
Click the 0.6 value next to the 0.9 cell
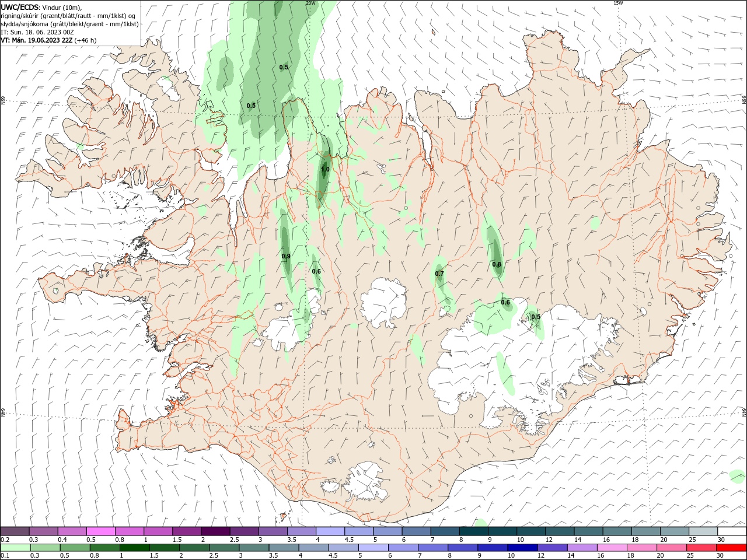tap(316, 271)
